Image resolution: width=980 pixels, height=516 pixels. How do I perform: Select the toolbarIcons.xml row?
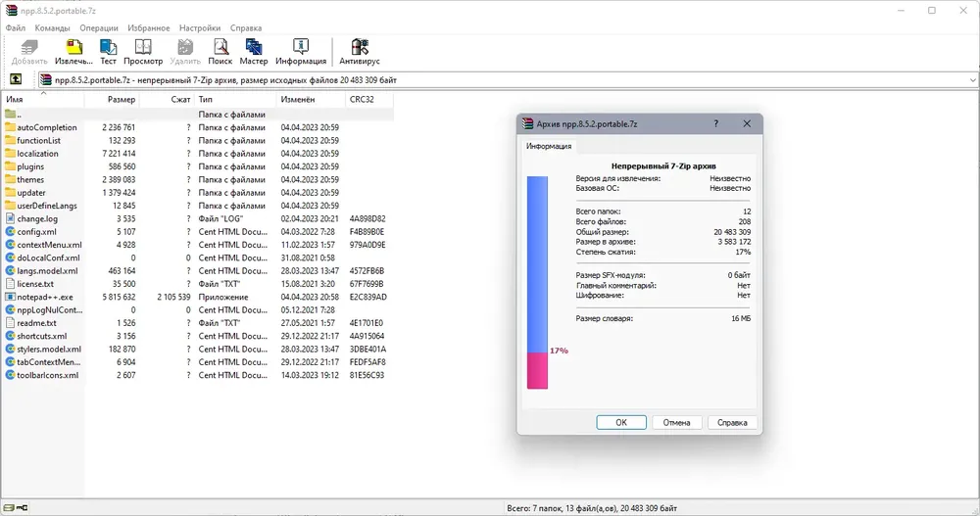pyautogui.click(x=198, y=375)
